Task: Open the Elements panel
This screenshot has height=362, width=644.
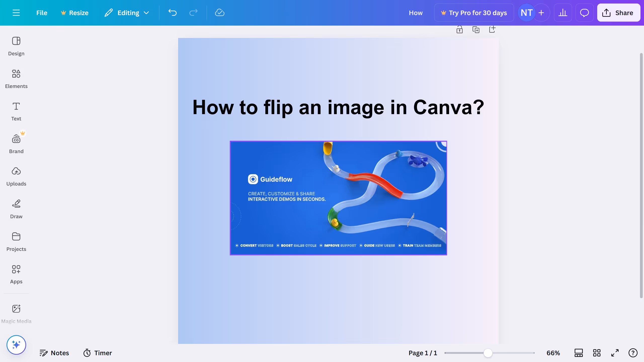Action: [16, 78]
